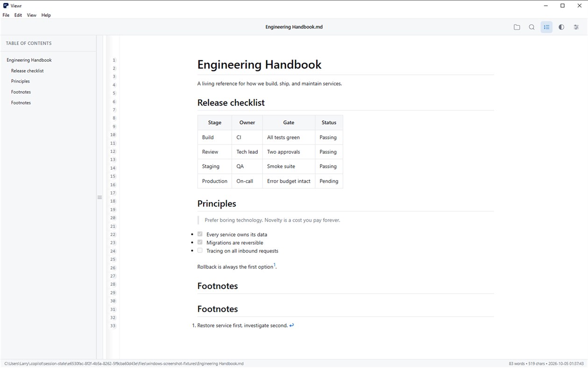Click the 'Gate' column header

[289, 123]
